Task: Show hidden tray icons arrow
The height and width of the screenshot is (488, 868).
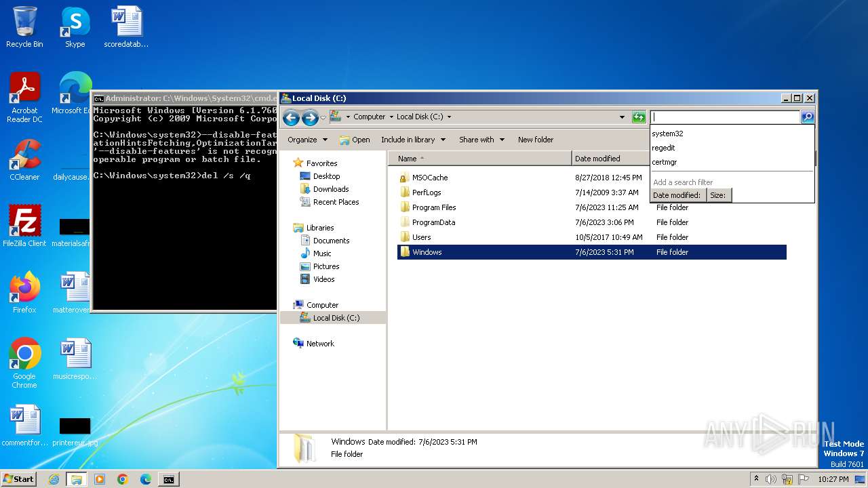Action: (x=756, y=479)
